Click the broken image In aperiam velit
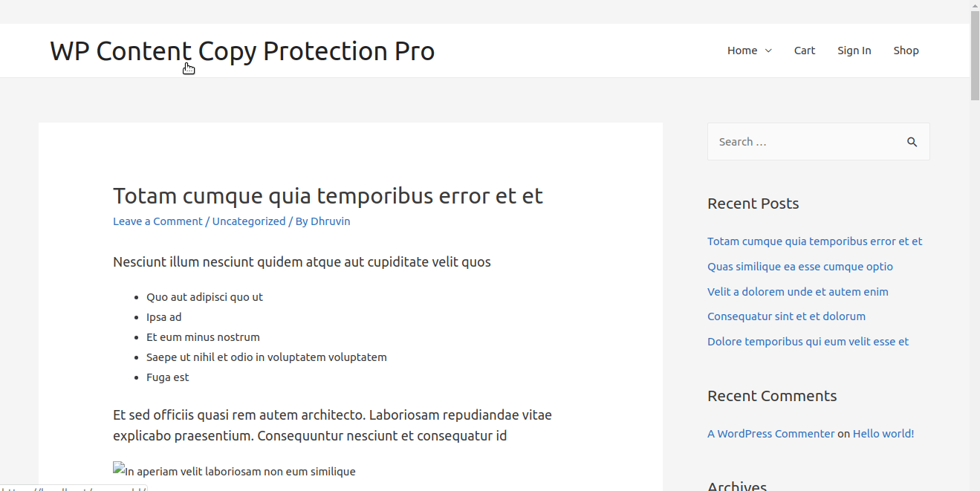The height and width of the screenshot is (491, 980). click(x=234, y=471)
